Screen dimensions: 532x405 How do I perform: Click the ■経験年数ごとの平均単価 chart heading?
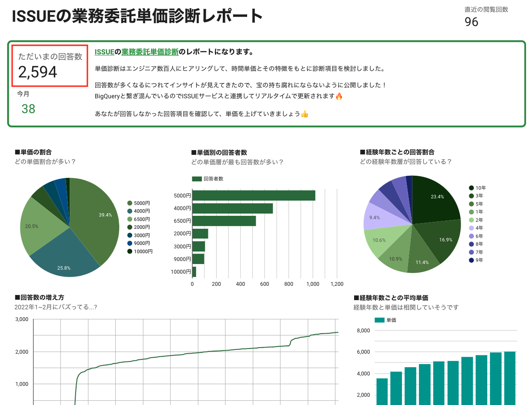pyautogui.click(x=391, y=298)
